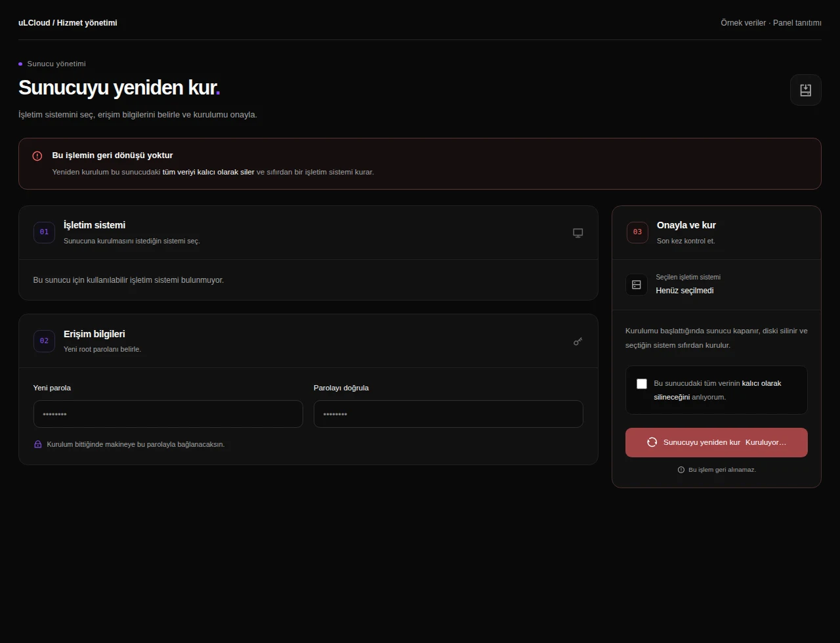The width and height of the screenshot is (840, 643).
Task: Focus the Parolayı doğrula input field
Action: [x=448, y=414]
